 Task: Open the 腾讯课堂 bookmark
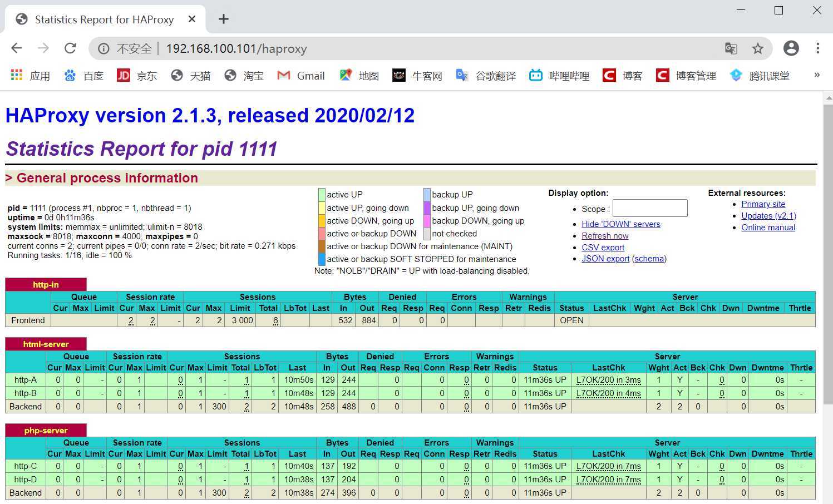point(760,76)
